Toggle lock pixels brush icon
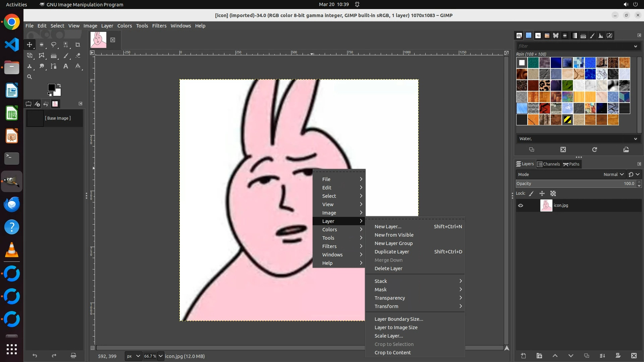Image resolution: width=644 pixels, height=362 pixels. [531, 193]
